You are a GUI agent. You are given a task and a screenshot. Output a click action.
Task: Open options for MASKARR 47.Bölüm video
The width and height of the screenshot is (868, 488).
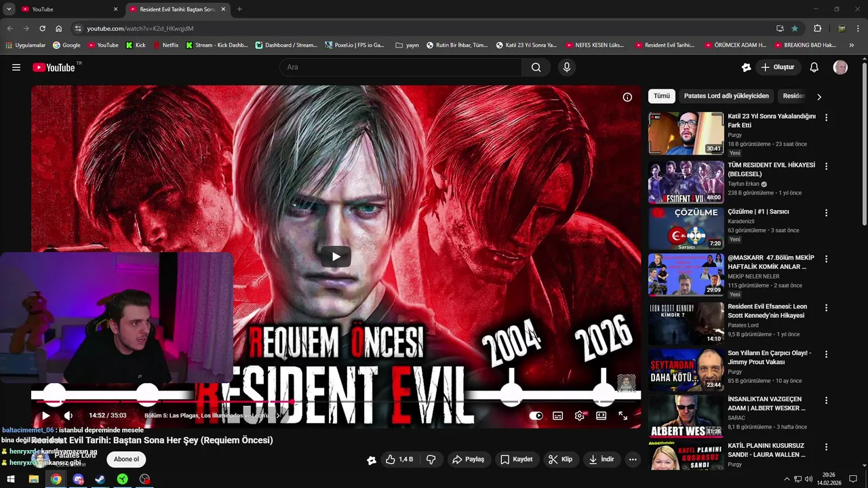[x=826, y=259]
